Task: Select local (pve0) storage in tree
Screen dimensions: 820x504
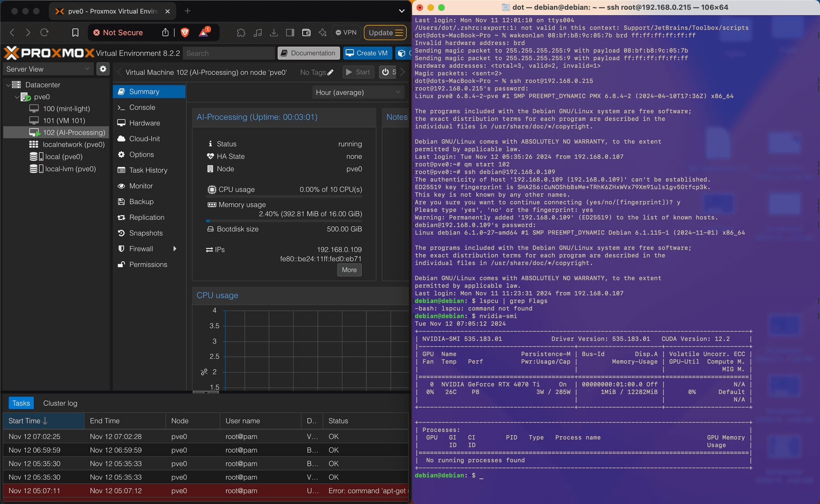Action: click(x=57, y=157)
